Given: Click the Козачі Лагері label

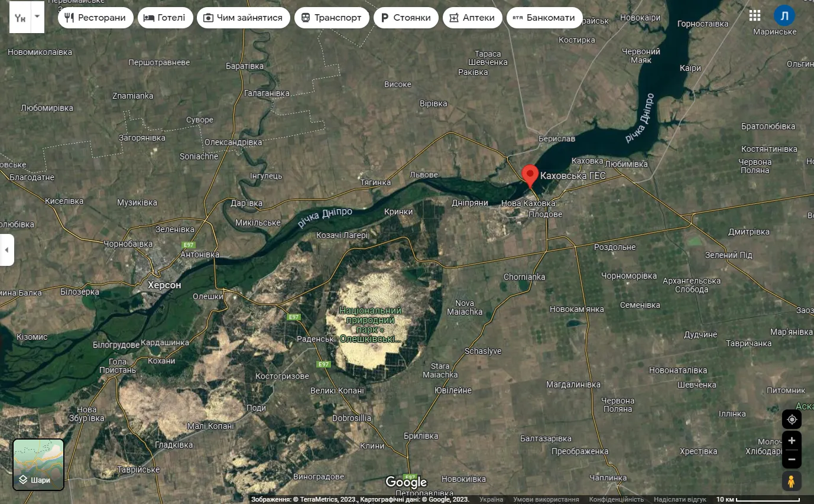Looking at the screenshot, I should (342, 235).
